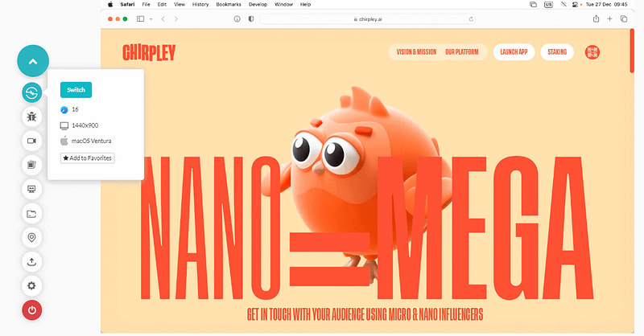This screenshot has width=644, height=336.
Task: End session with red power button
Action: point(31,309)
